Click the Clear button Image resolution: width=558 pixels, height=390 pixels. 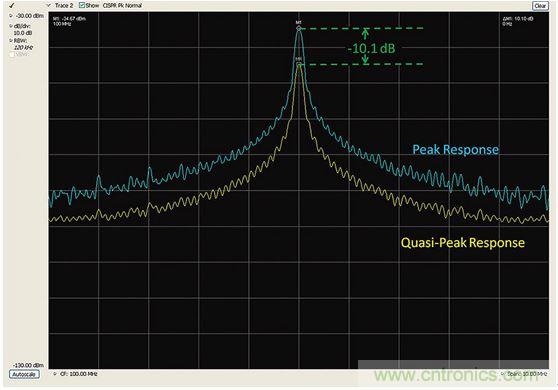pos(540,6)
